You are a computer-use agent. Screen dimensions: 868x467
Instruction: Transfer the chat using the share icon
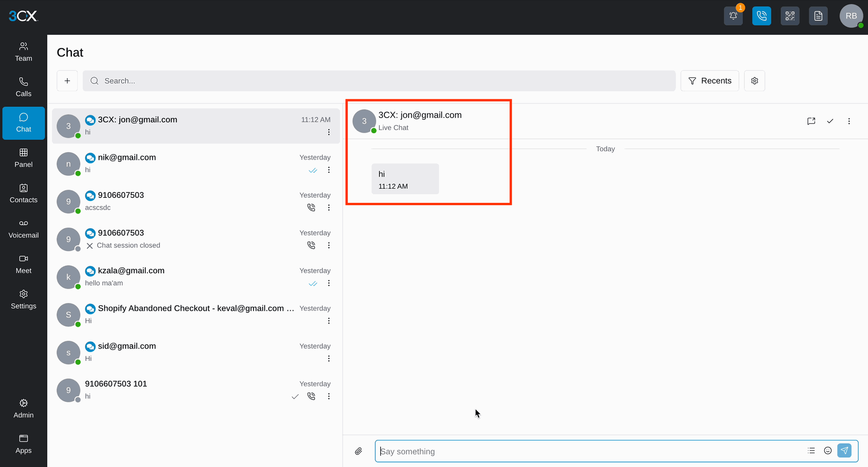coord(811,121)
